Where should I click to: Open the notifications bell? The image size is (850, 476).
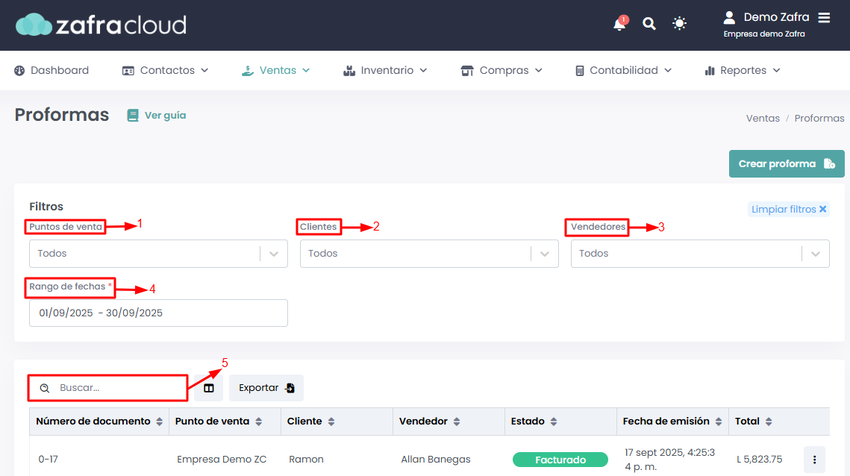click(620, 24)
